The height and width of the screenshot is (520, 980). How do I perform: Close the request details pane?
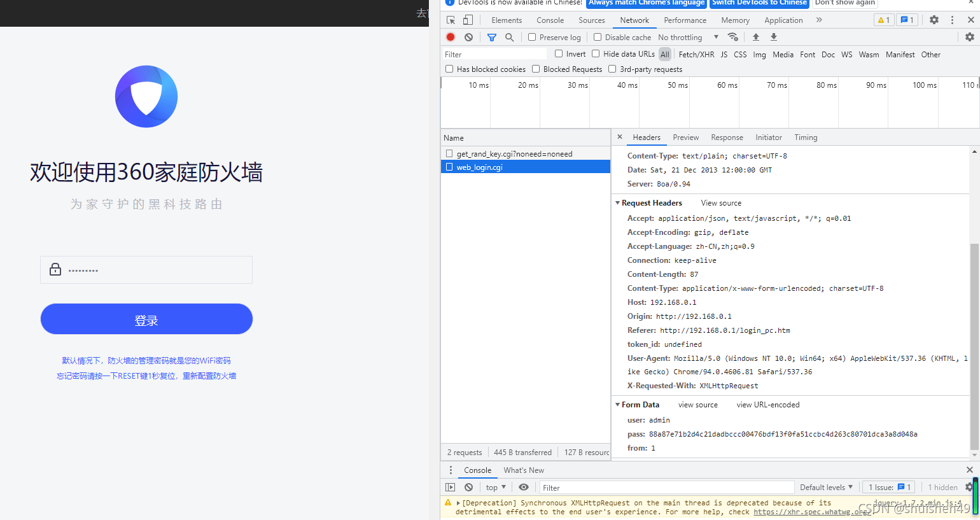click(620, 137)
